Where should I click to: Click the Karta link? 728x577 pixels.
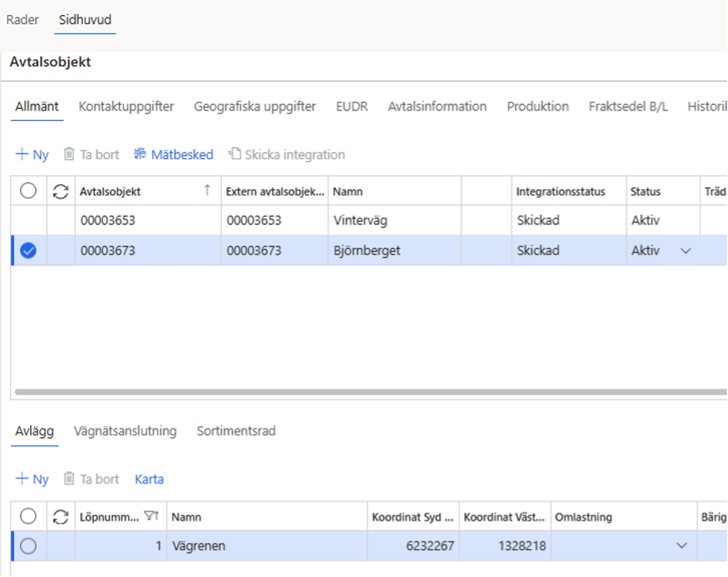pos(149,479)
